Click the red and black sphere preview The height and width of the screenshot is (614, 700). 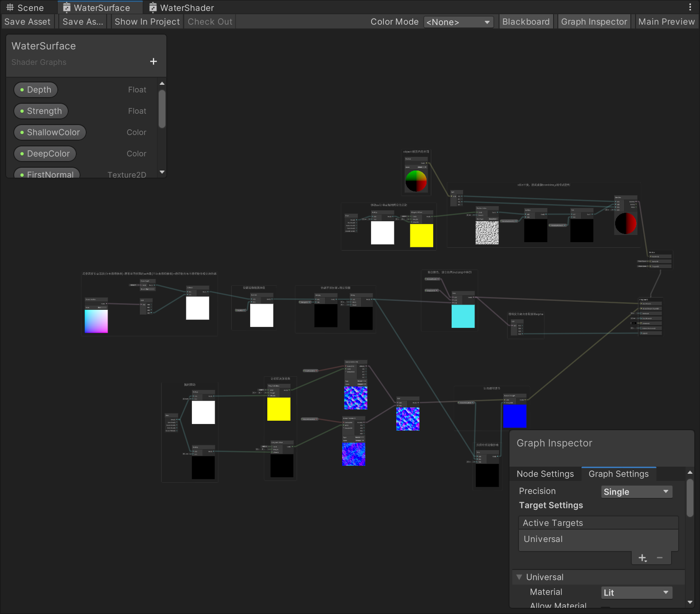[x=626, y=223]
